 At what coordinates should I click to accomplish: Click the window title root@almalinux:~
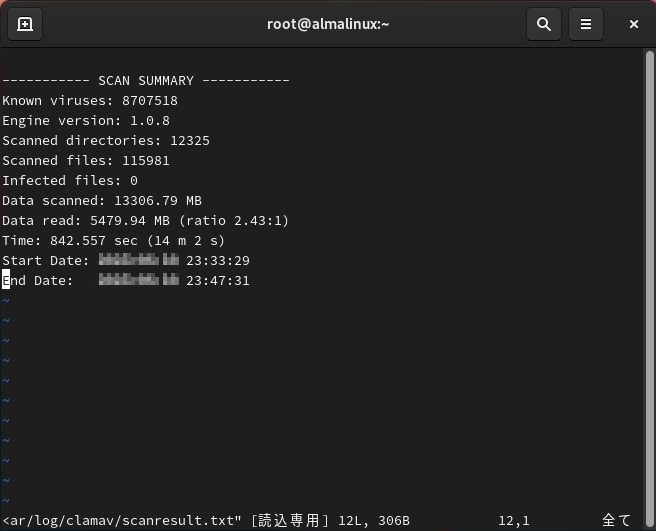328,24
